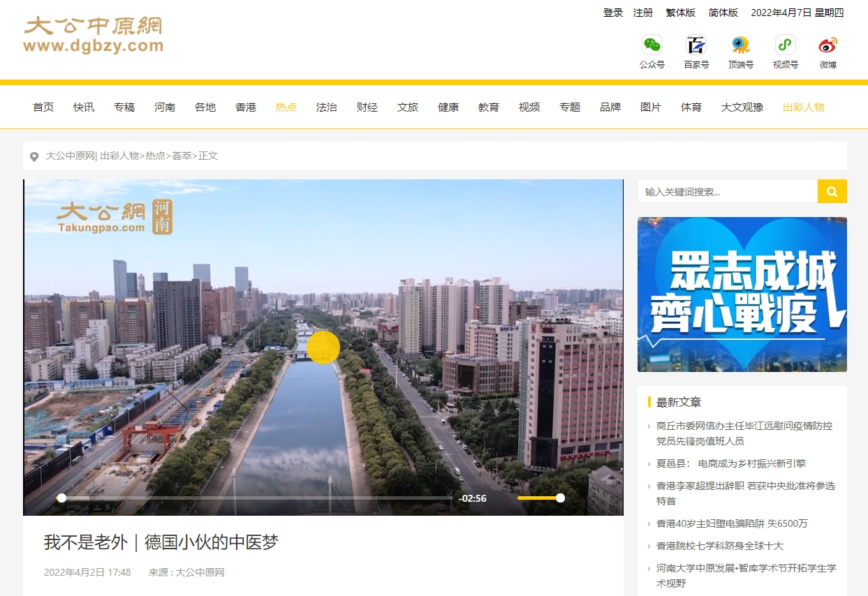Image resolution: width=868 pixels, height=596 pixels.
Task: Select the 热点 navigation tab
Action: pyautogui.click(x=286, y=107)
